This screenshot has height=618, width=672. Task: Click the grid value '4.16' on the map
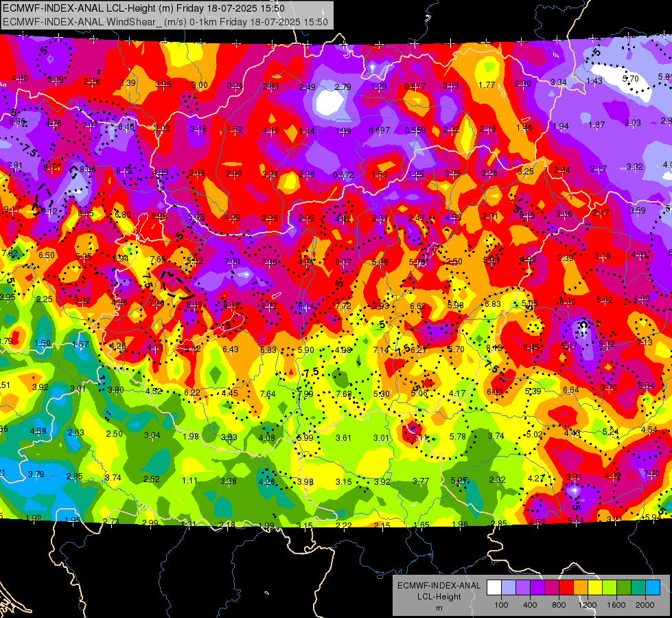point(271,130)
